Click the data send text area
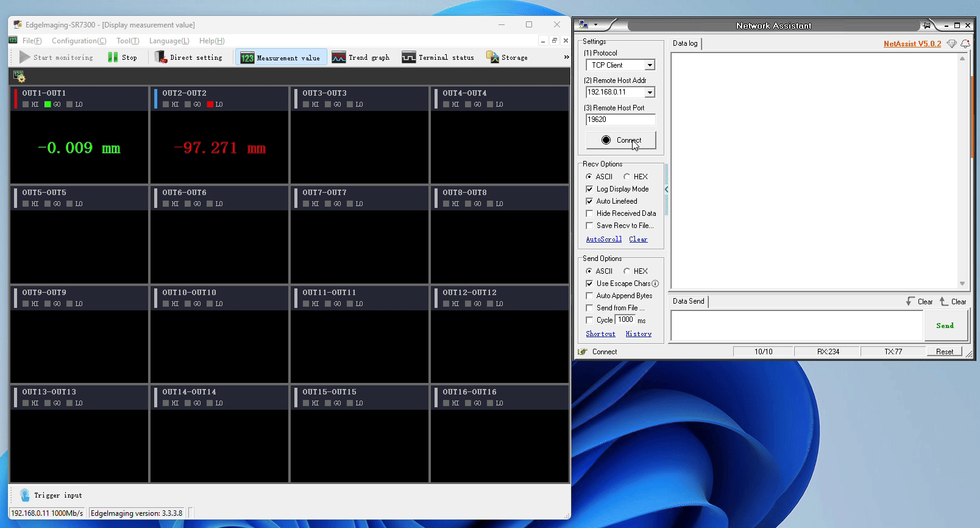This screenshot has height=528, width=980. pos(797,326)
